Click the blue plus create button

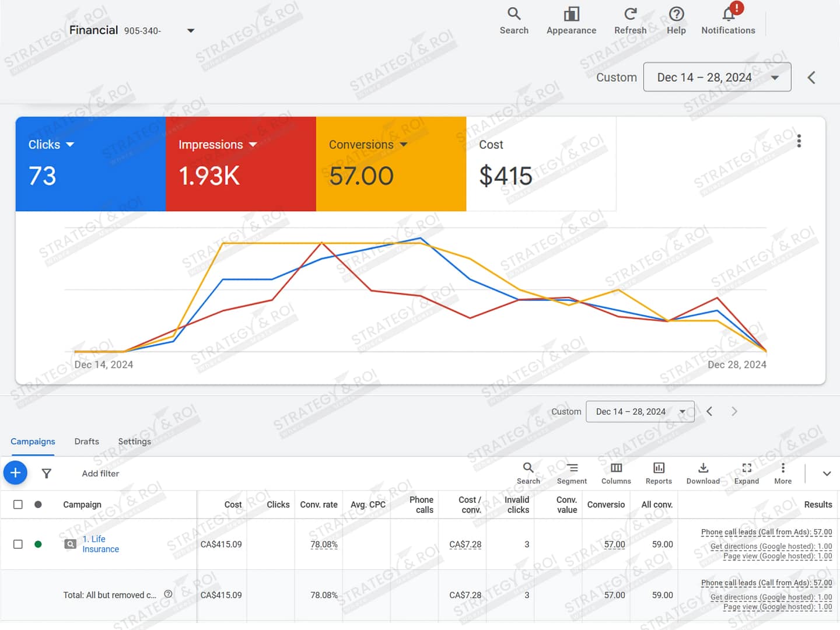click(16, 473)
